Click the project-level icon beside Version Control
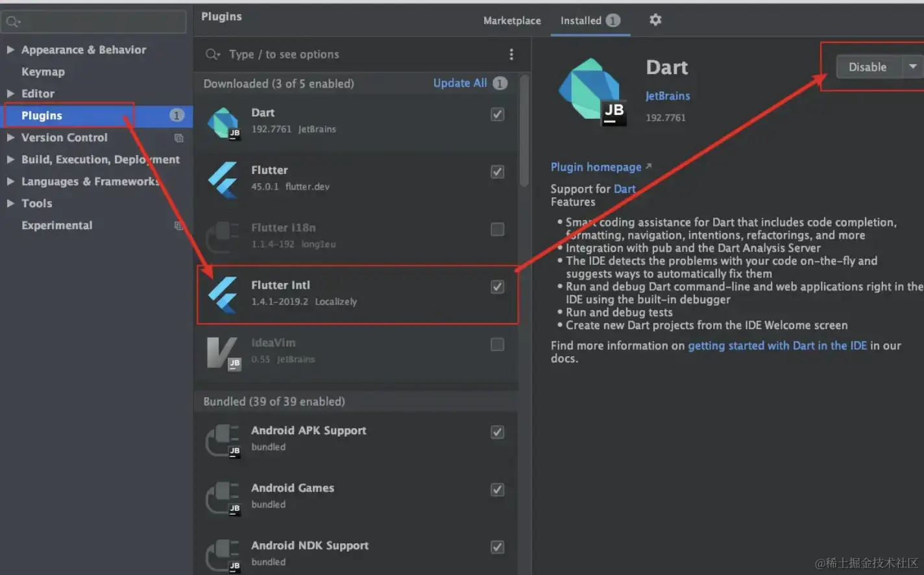Image resolution: width=924 pixels, height=575 pixels. (x=179, y=138)
